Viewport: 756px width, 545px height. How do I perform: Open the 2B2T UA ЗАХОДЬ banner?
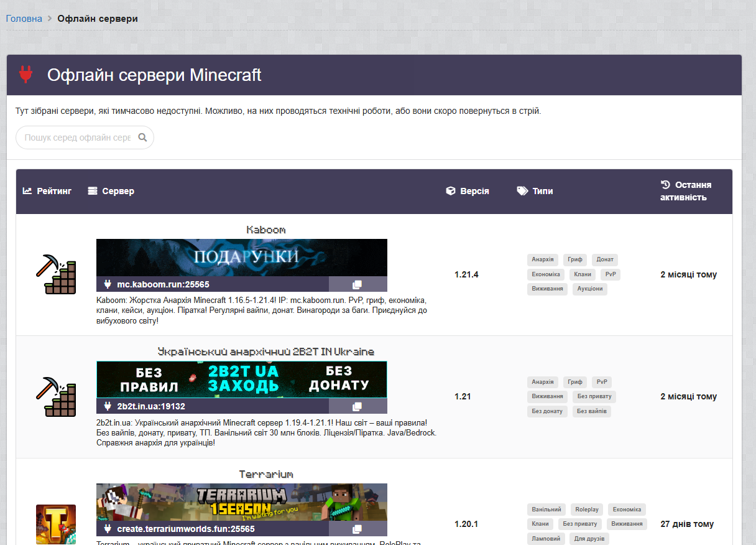tap(242, 380)
